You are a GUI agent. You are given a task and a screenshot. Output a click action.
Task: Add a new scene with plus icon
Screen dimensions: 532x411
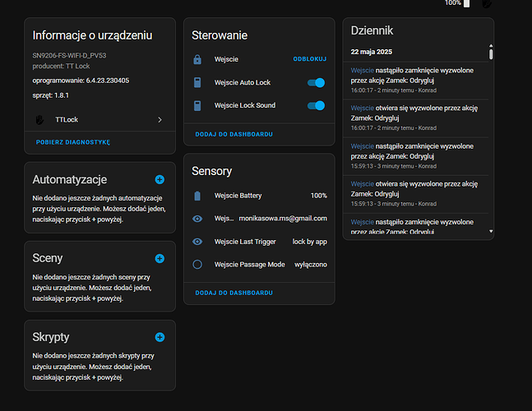160,258
